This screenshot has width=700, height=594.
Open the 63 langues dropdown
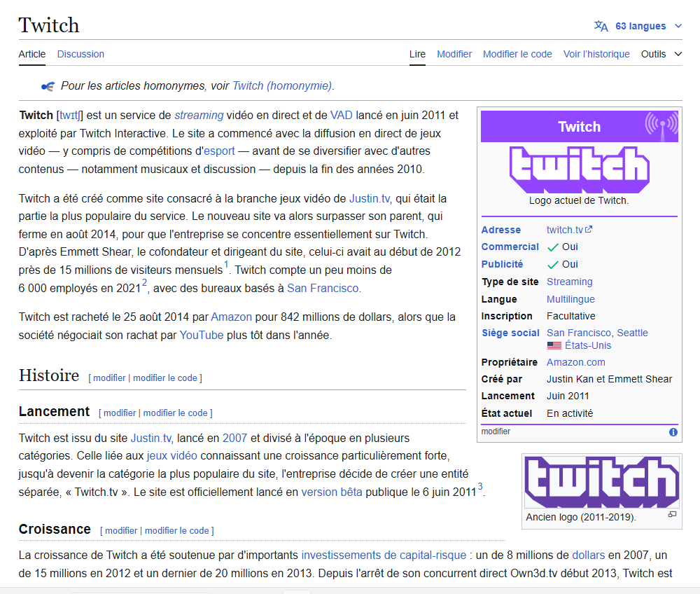pyautogui.click(x=640, y=27)
